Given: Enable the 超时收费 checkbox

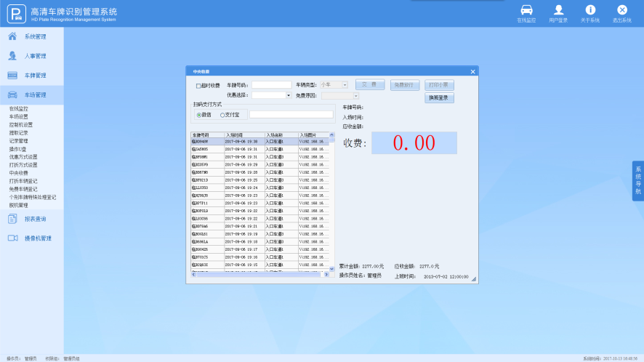Looking at the screenshot, I should [198, 86].
